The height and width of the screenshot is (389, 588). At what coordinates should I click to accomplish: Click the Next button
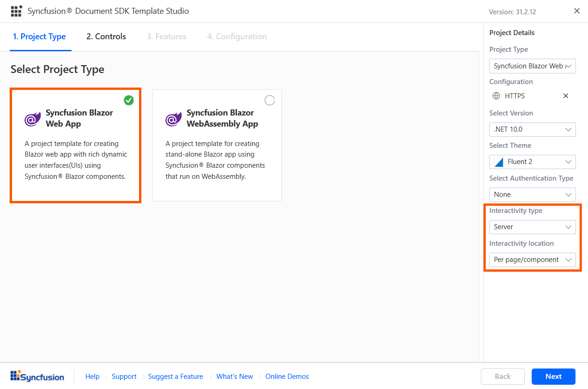click(x=553, y=376)
